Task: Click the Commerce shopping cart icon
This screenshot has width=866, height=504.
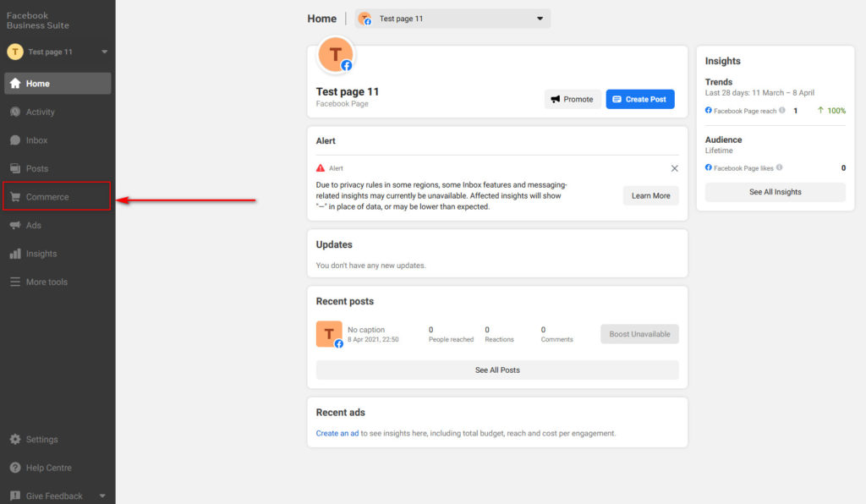Action: (15, 196)
